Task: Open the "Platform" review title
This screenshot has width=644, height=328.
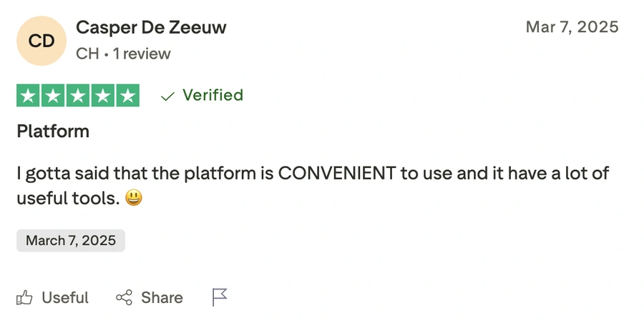Action: [53, 131]
